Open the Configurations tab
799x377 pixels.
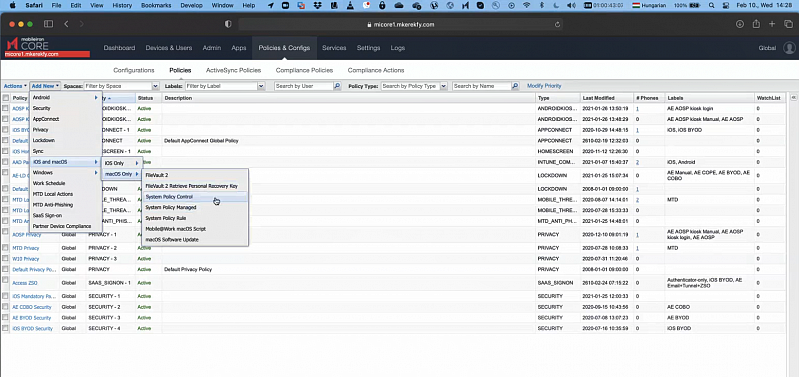pyautogui.click(x=134, y=70)
